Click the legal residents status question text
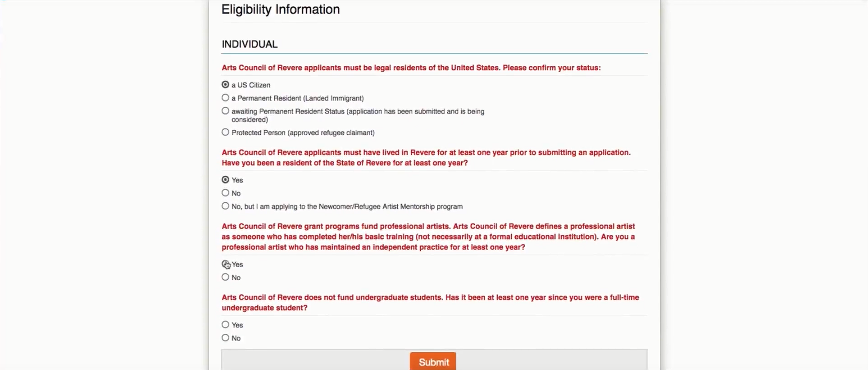The image size is (868, 370). click(411, 68)
